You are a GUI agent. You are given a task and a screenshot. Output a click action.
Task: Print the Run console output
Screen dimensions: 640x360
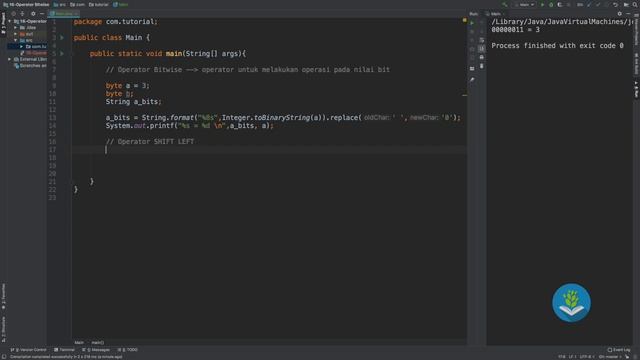(x=482, y=58)
